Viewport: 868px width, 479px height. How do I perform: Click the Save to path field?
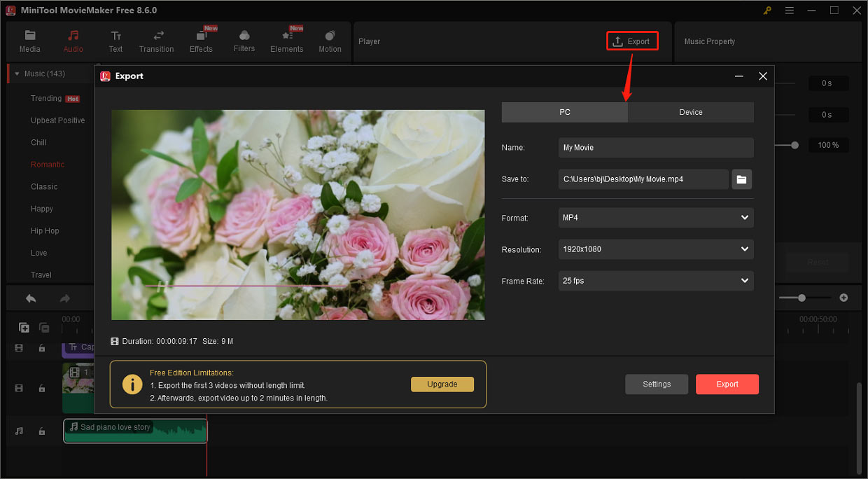click(643, 179)
